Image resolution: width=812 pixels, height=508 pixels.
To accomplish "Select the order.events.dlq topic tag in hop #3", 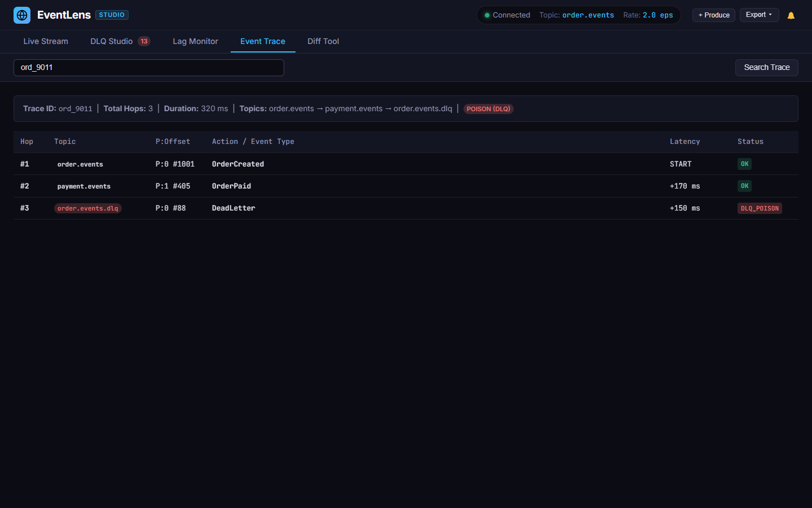I will tap(88, 208).
